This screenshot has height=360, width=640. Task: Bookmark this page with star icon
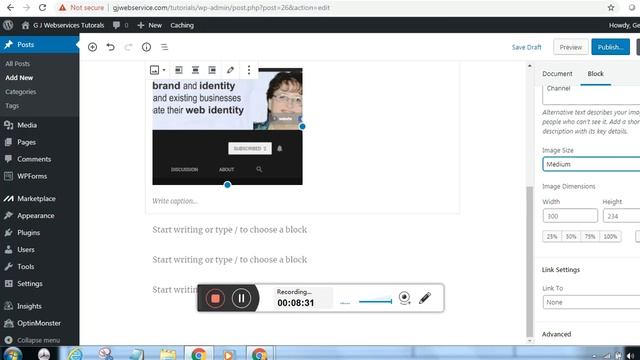(x=611, y=8)
